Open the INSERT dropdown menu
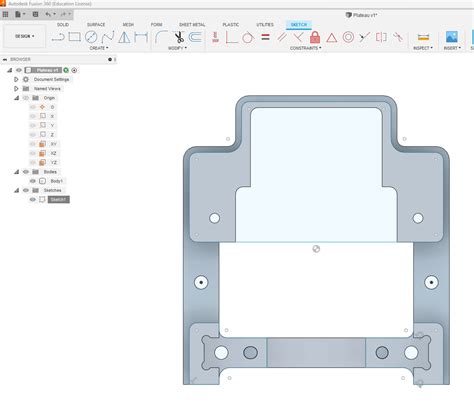Viewport: 474px width, 404px height. [x=452, y=48]
